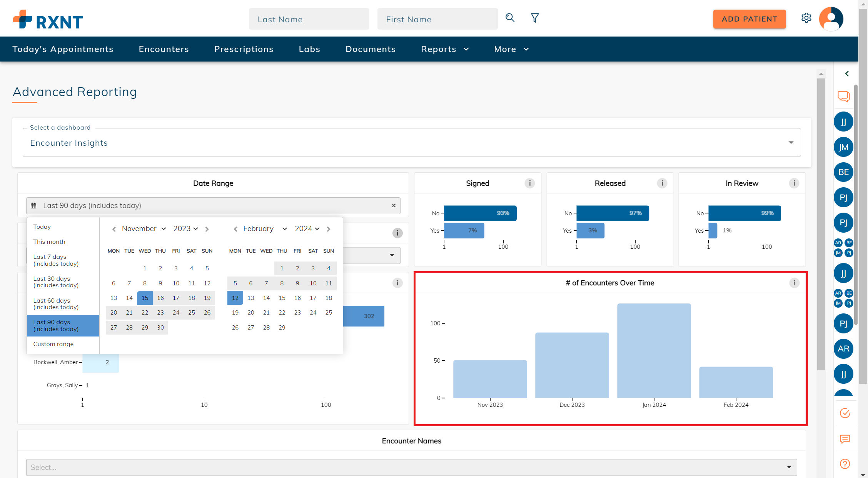Go to next month on left calendar

click(x=207, y=229)
